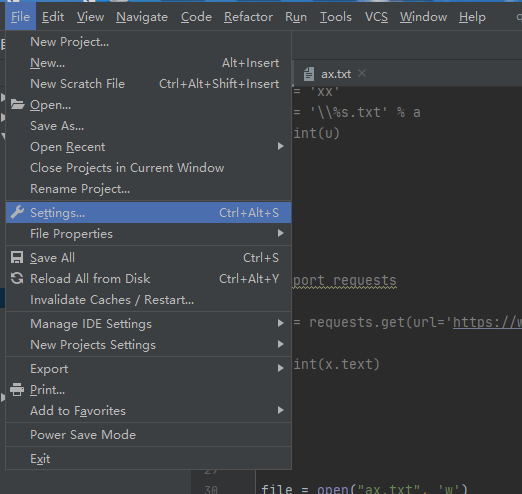The width and height of the screenshot is (522, 494).
Task: Expand the New Projects Settings submenu arrow
Action: [281, 344]
